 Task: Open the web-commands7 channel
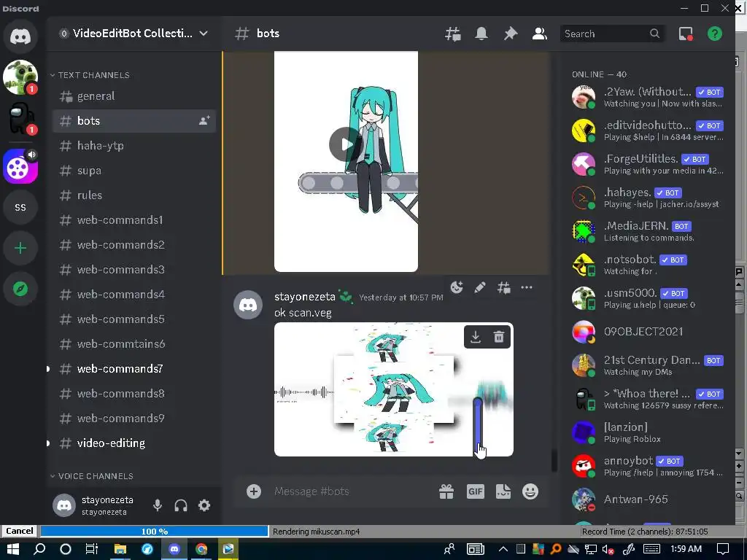pyautogui.click(x=134, y=368)
